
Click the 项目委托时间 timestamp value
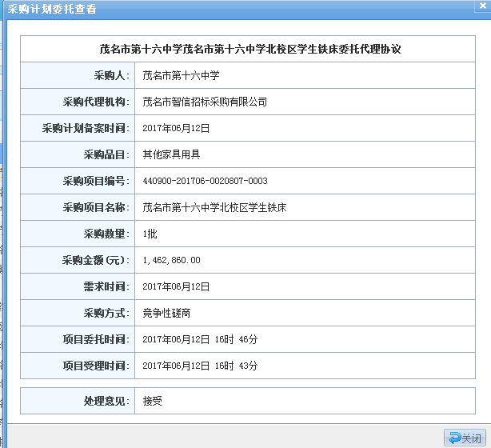(x=200, y=339)
